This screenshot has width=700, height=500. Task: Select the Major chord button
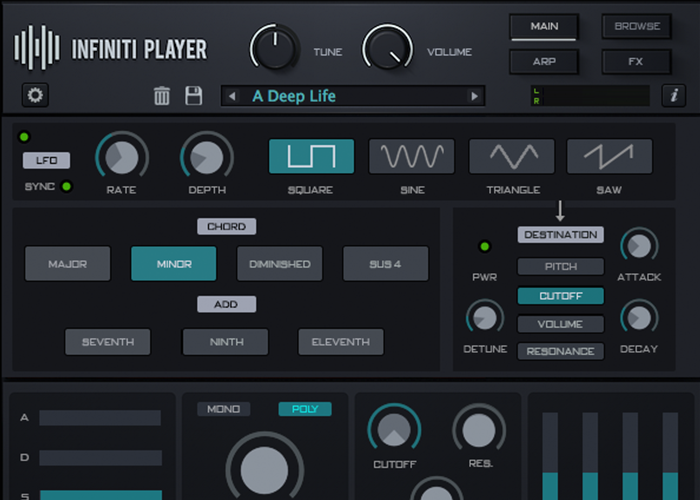[67, 264]
